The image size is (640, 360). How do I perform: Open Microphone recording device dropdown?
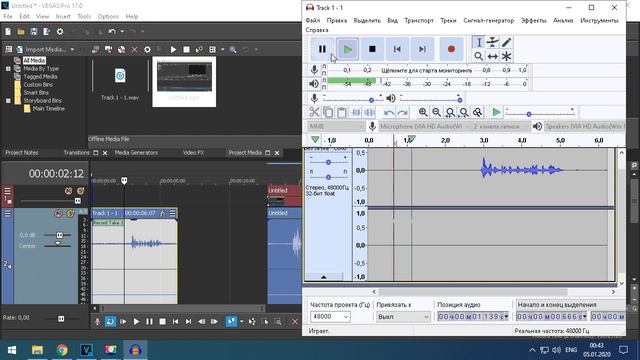click(424, 127)
